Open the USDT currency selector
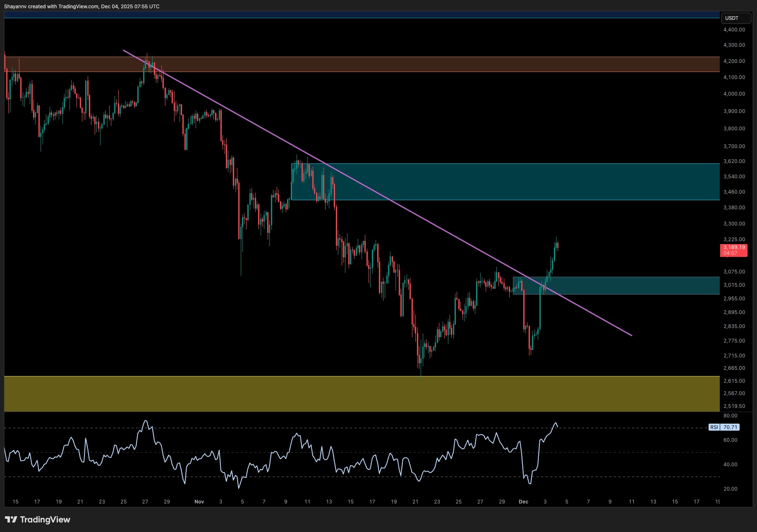The width and height of the screenshot is (757, 532). coord(735,18)
